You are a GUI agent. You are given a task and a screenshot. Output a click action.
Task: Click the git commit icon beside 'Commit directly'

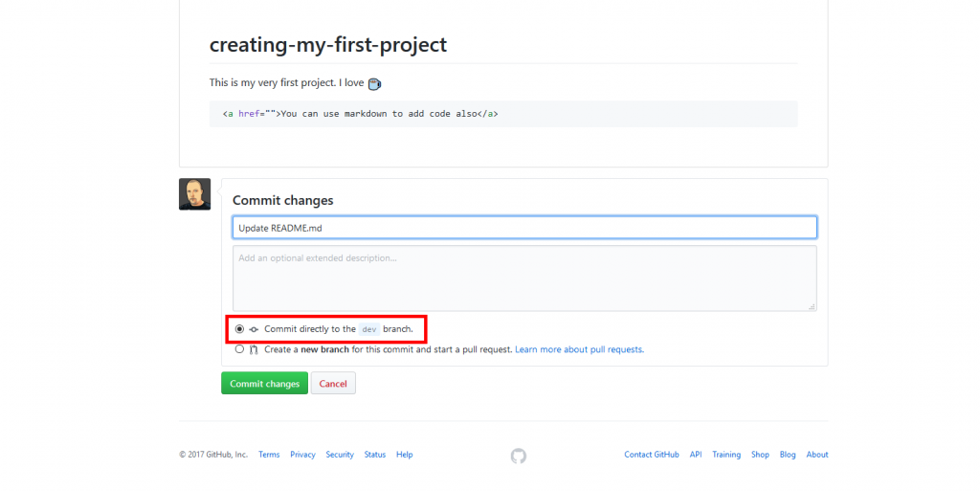[x=254, y=329]
